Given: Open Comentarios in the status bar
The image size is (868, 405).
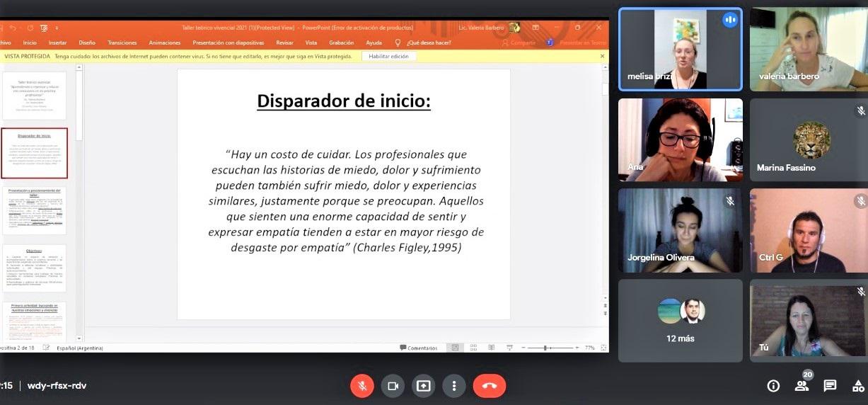Looking at the screenshot, I should [x=418, y=348].
